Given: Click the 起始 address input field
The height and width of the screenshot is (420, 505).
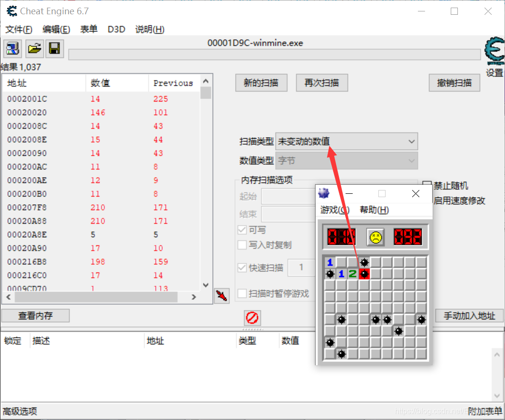Looking at the screenshot, I should (x=289, y=196).
